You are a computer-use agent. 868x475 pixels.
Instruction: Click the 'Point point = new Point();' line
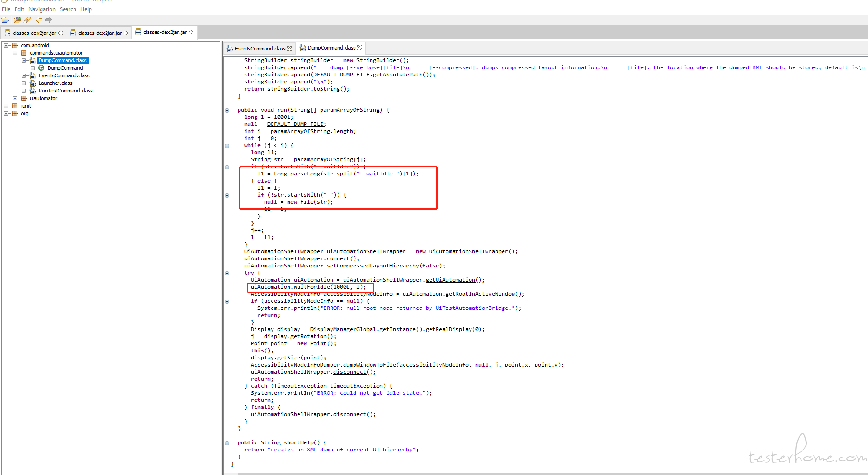click(294, 343)
